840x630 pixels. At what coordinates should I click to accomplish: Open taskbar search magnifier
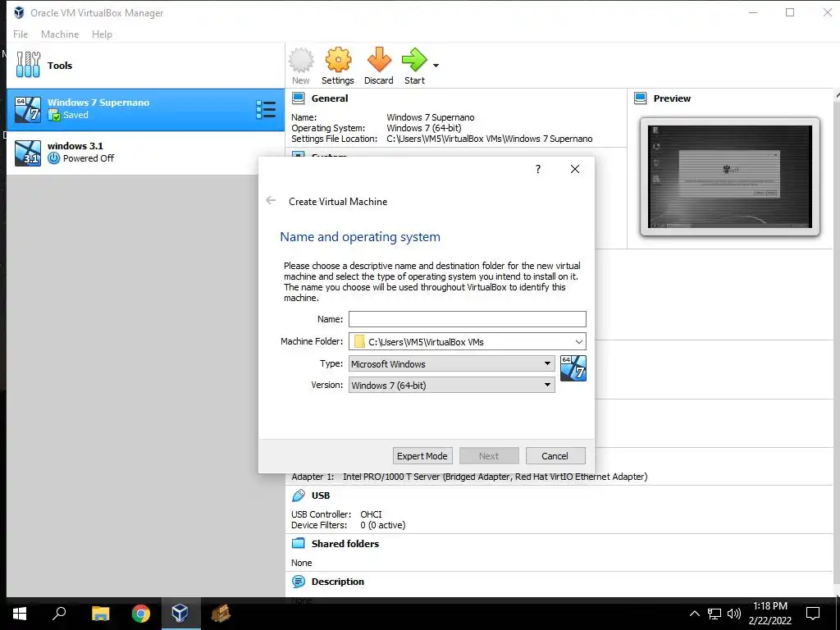[x=59, y=614]
